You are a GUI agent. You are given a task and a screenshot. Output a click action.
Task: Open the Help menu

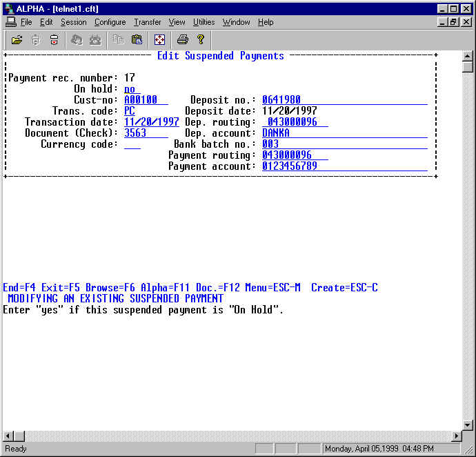pos(266,22)
